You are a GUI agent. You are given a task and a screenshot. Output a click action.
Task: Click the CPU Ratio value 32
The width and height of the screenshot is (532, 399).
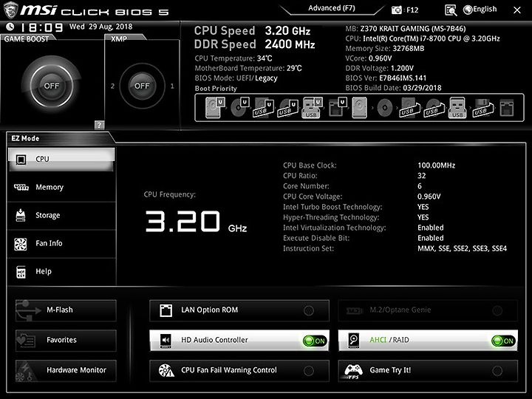pos(421,176)
